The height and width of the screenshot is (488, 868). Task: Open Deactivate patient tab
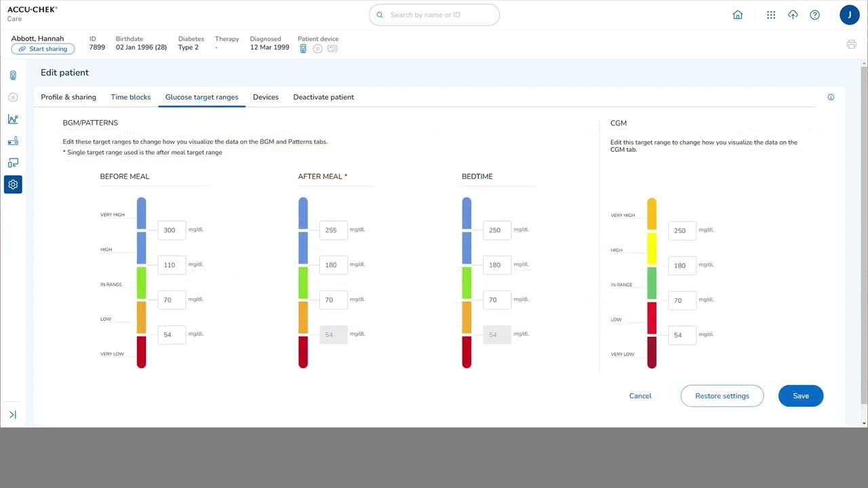tap(323, 97)
